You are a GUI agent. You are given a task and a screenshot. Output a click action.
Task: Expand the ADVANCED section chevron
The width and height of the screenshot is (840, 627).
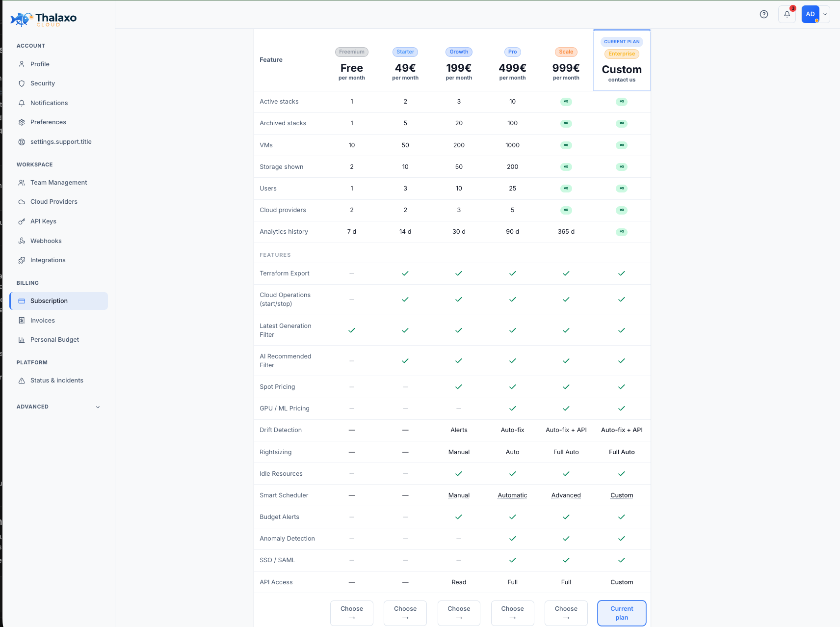(98, 407)
